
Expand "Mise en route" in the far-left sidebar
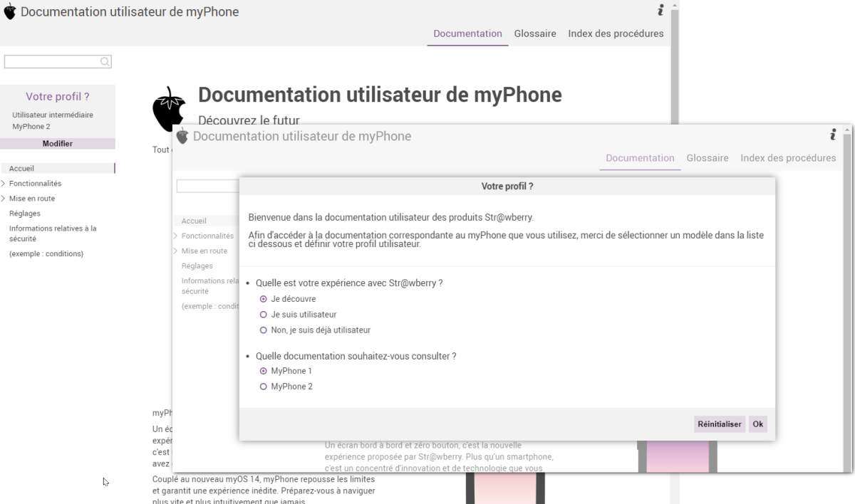coord(4,199)
